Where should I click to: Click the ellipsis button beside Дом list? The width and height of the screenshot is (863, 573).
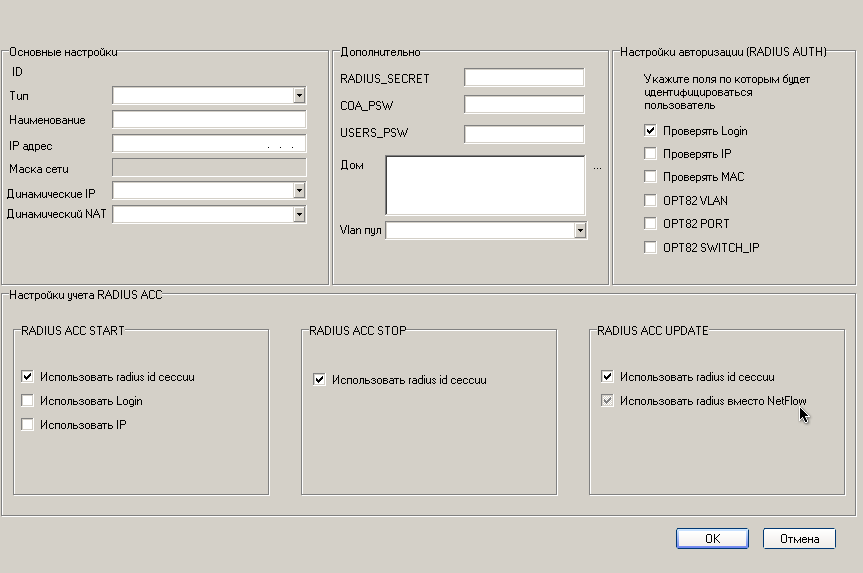597,167
